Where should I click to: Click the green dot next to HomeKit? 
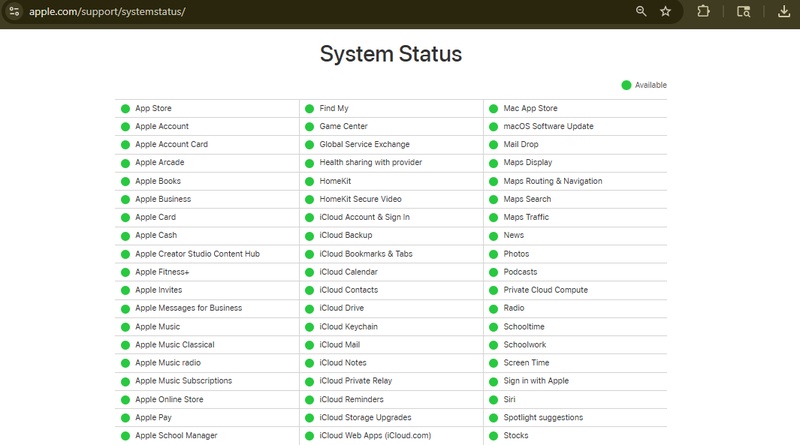coord(309,181)
